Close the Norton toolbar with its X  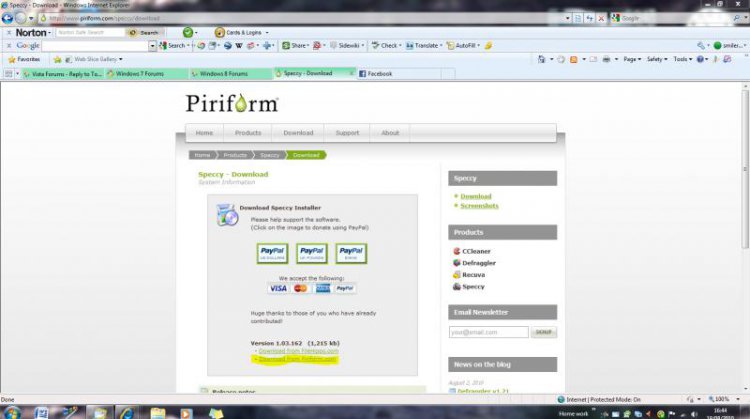point(9,33)
